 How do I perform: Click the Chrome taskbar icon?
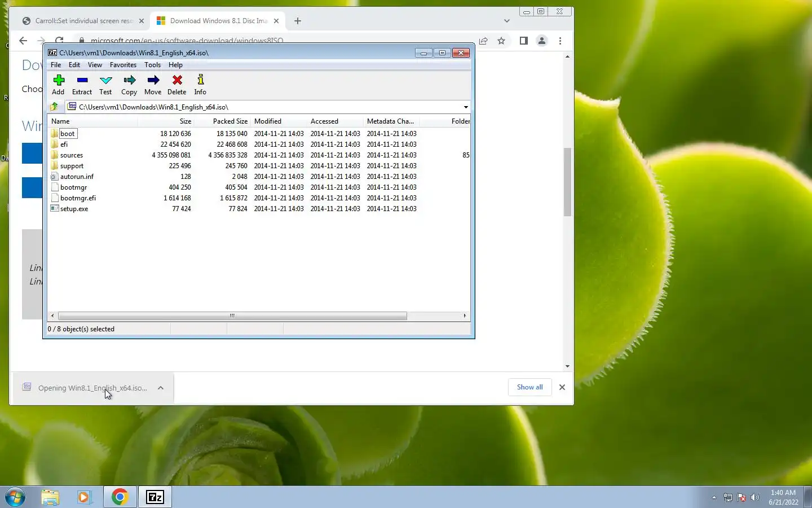(120, 497)
